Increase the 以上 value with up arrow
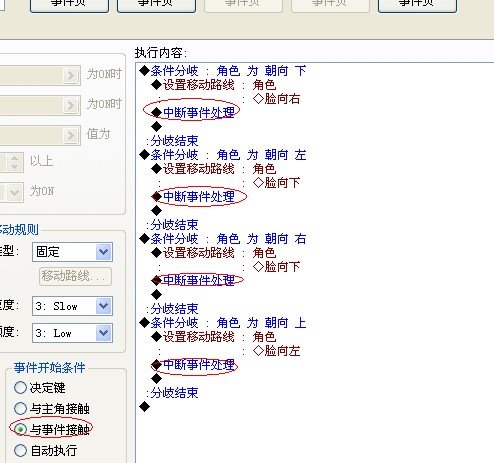The image size is (494, 463). [x=14, y=158]
